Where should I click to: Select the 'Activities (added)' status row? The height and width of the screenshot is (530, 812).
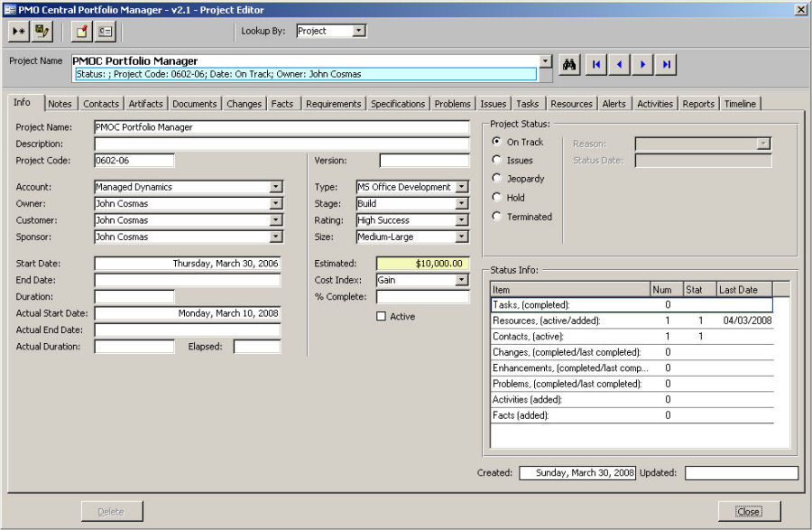[x=632, y=399]
